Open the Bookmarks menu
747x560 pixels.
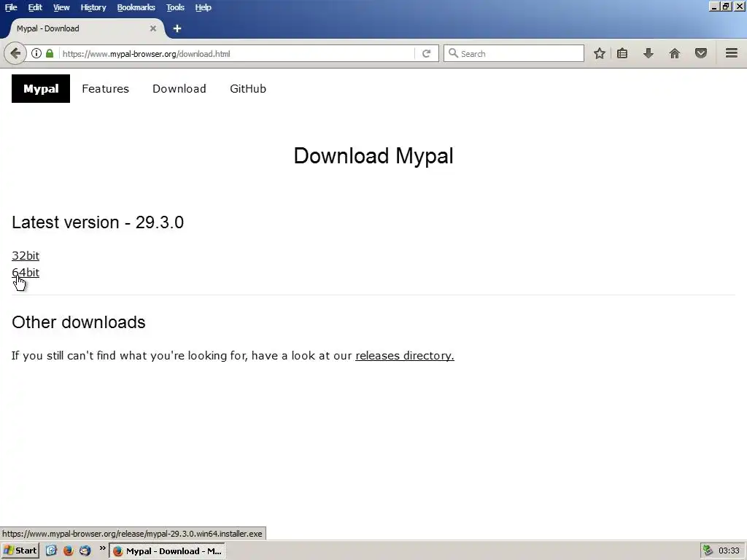point(136,7)
